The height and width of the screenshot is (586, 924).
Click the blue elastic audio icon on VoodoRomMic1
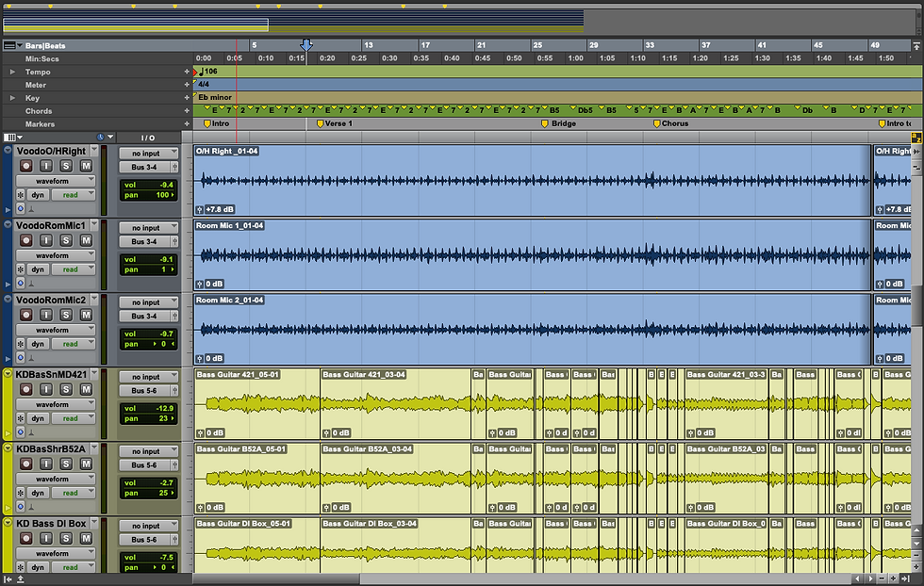point(21,283)
